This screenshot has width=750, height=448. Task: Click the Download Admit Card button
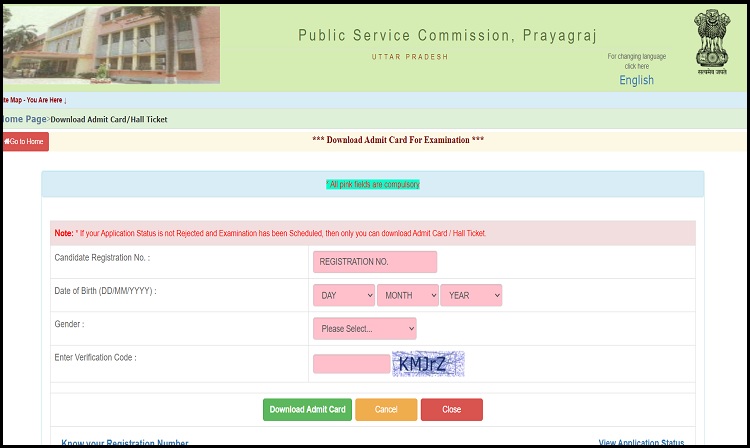point(307,410)
